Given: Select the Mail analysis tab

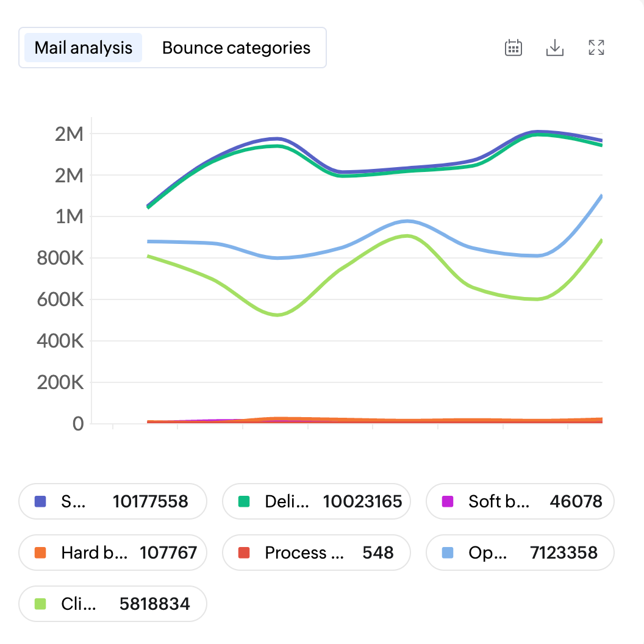Looking at the screenshot, I should click(83, 48).
